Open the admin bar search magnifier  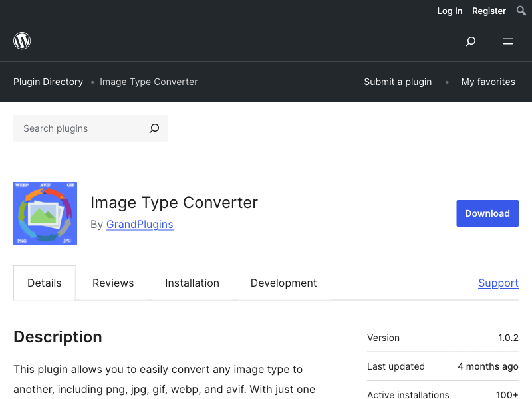521,11
